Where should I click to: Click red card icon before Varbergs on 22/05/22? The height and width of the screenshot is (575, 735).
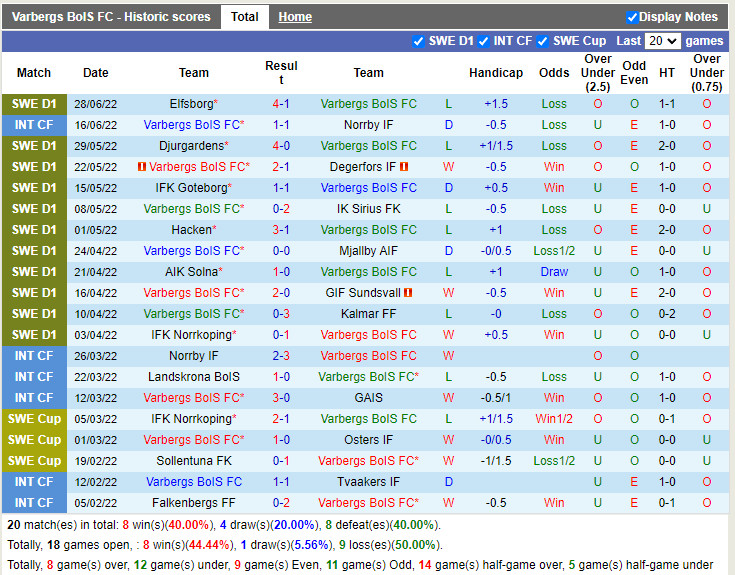tap(142, 167)
